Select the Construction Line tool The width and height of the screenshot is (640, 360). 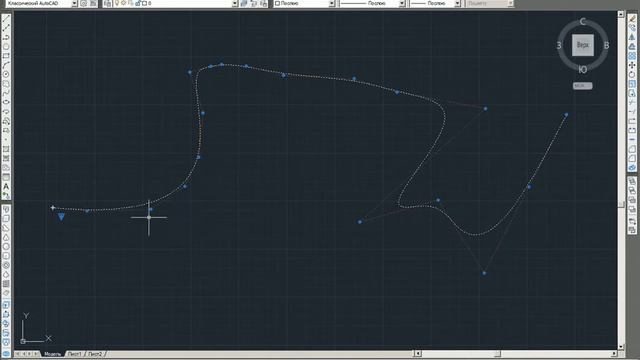pos(6,28)
